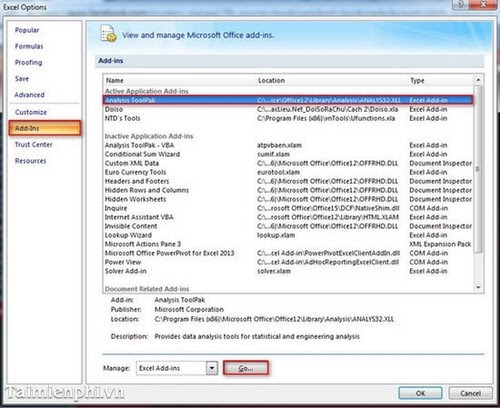Click the Ufunctions.xla location path
Screen dimensions: 500x408
tap(326, 118)
